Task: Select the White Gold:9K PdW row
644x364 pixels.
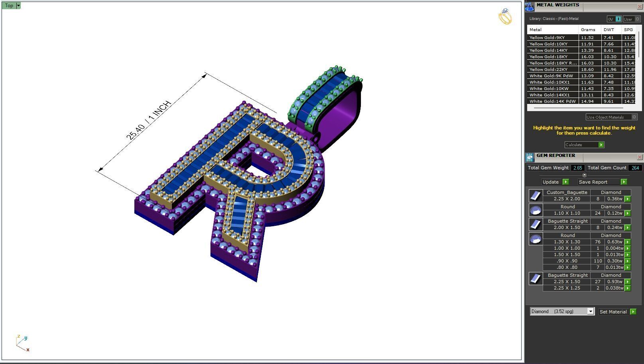Action: pyautogui.click(x=582, y=76)
